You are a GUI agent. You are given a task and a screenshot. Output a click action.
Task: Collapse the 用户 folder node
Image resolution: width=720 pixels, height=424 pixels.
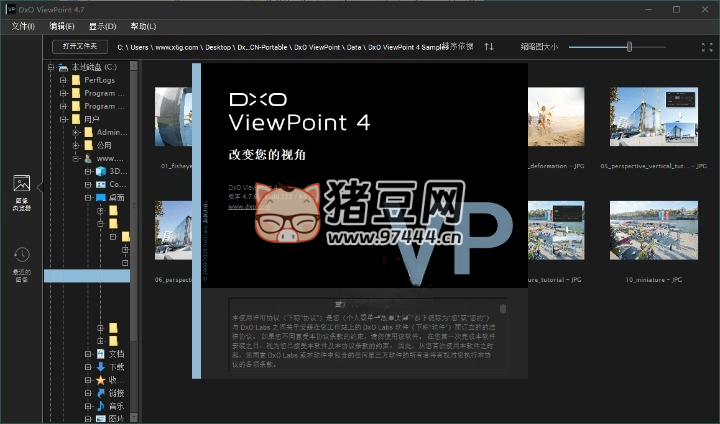(63, 119)
